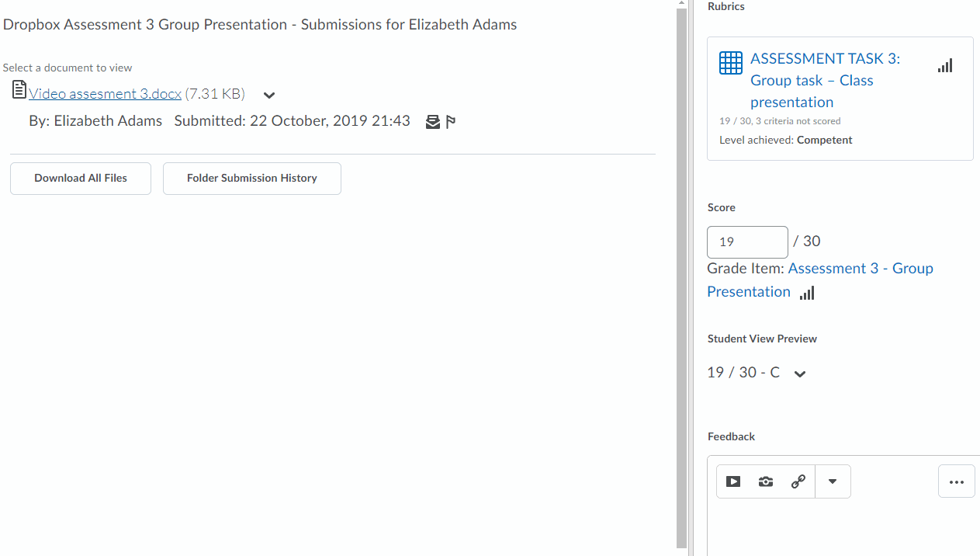Screen dimensions: 980x556
Task: Capture an image using the camera icon
Action: pyautogui.click(x=765, y=481)
